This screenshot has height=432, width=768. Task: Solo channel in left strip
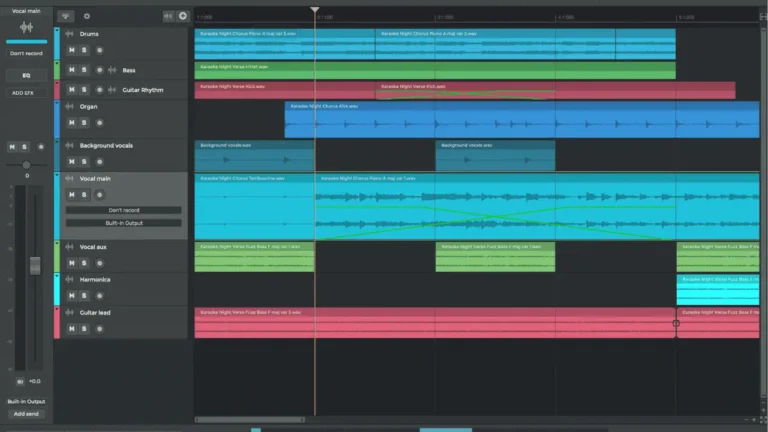point(24,147)
